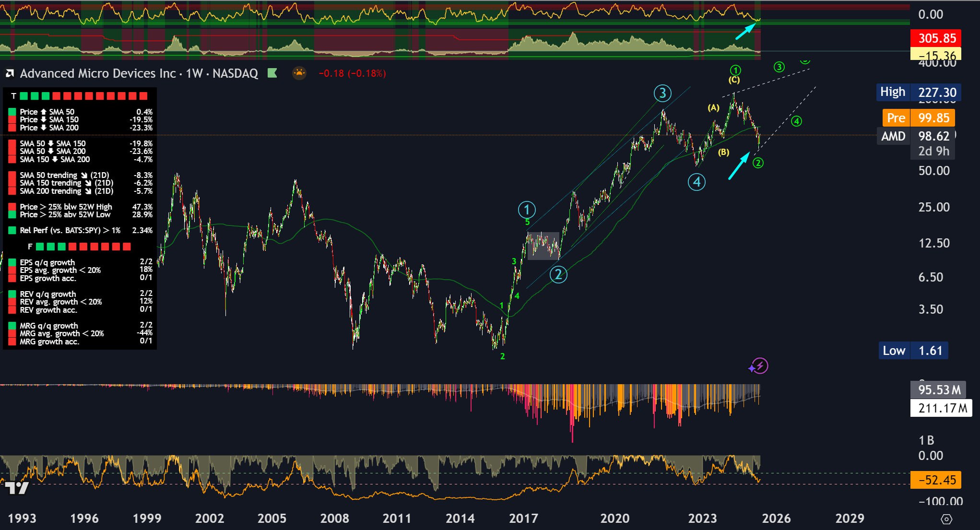Click the High 227.30 price label
Screen dimensions: 980x530
coord(918,92)
